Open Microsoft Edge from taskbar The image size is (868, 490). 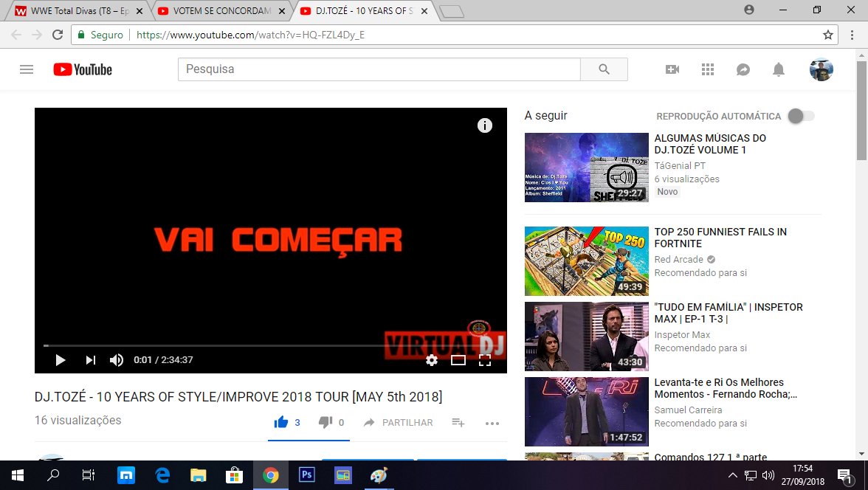(x=162, y=475)
